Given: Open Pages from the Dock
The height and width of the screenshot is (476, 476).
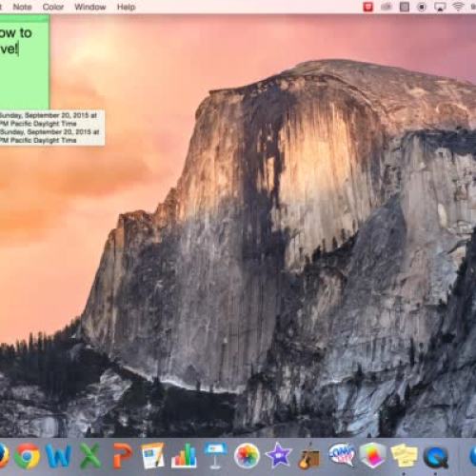Looking at the screenshot, I should 152,456.
